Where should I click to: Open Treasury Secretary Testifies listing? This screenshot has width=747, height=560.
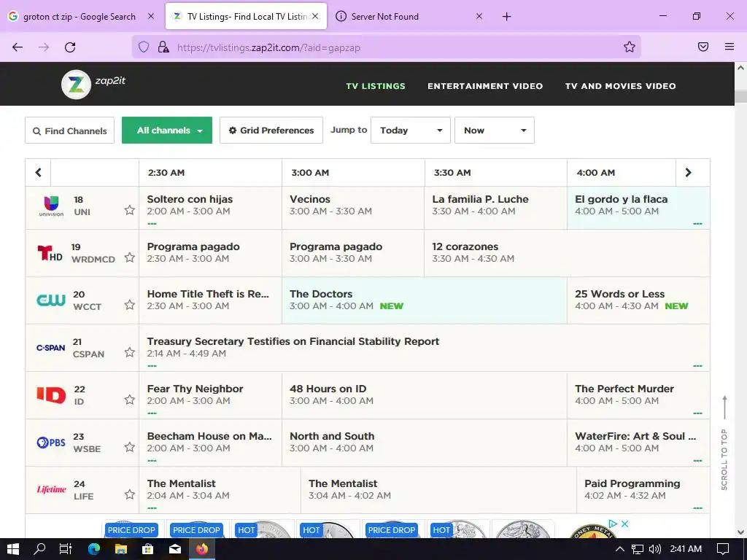(x=424, y=348)
